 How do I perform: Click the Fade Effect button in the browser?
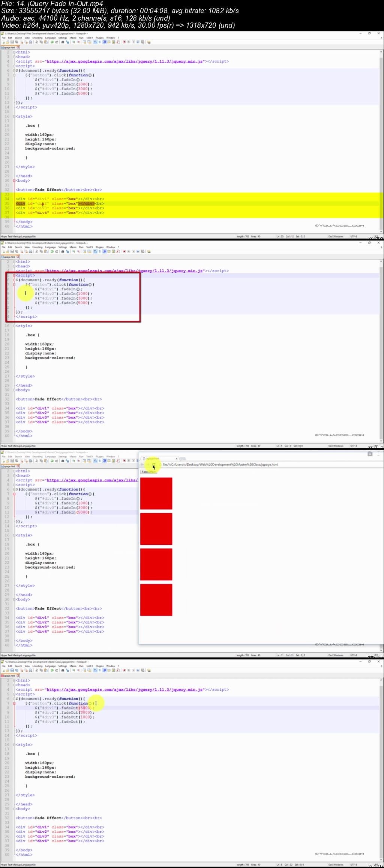point(148,472)
